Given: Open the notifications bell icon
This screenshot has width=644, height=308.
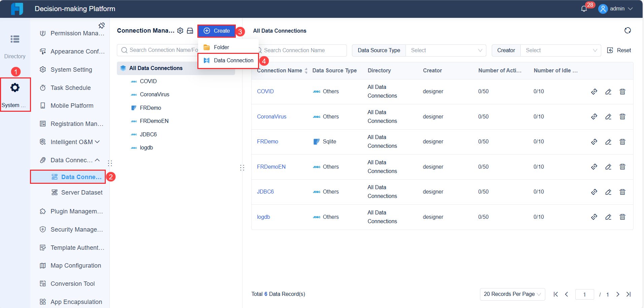Looking at the screenshot, I should (x=584, y=9).
